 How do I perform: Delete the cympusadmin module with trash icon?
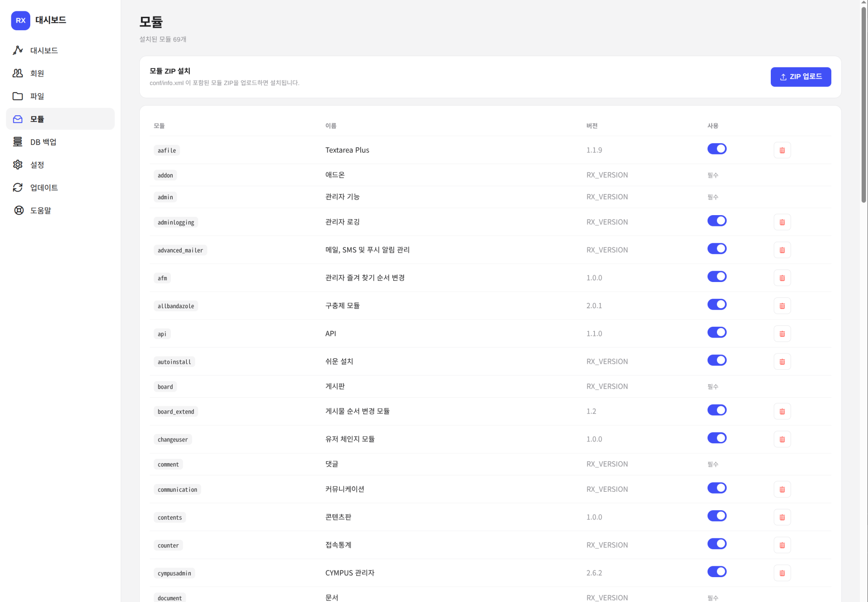782,573
